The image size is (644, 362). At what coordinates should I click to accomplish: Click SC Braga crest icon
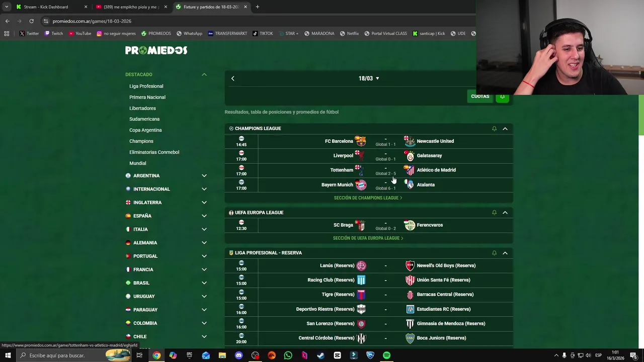coord(360,225)
